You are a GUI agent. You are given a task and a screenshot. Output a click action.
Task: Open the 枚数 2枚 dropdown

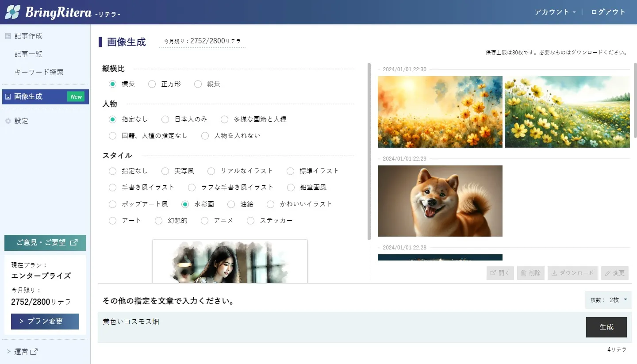point(608,299)
